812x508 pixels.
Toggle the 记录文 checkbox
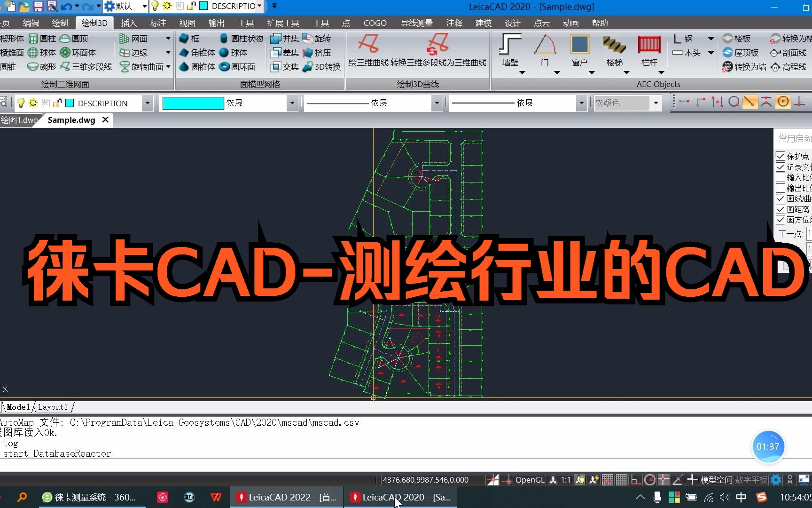pyautogui.click(x=781, y=167)
